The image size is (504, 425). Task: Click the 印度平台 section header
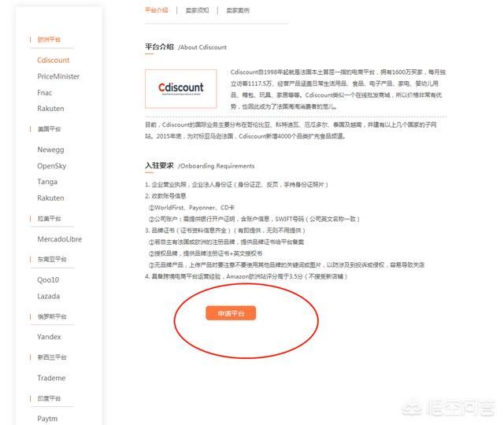(49, 398)
